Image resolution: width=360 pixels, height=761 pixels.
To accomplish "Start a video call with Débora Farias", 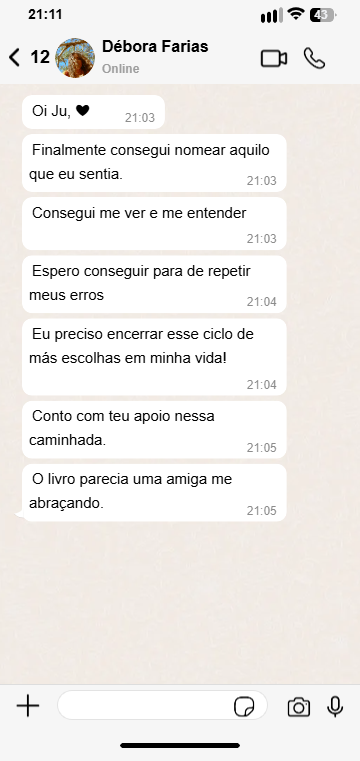I will 274,59.
